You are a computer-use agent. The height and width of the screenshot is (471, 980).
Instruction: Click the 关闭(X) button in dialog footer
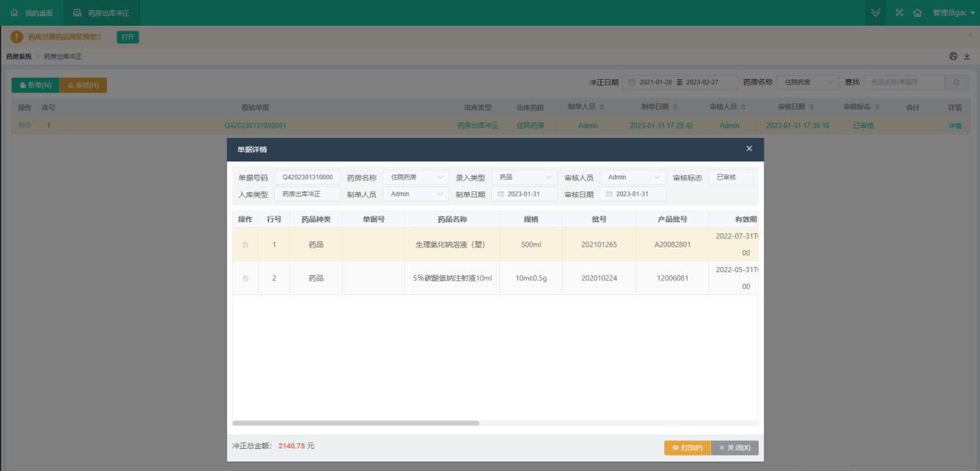(x=734, y=448)
